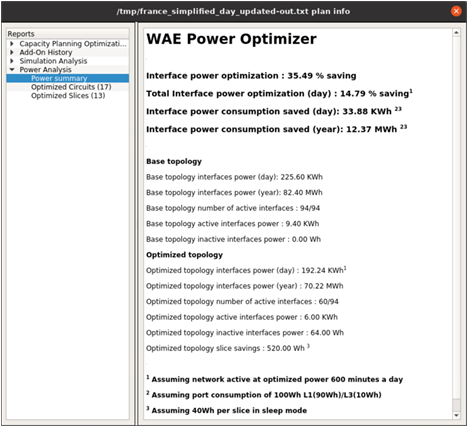The height and width of the screenshot is (427, 468).
Task: Expand the Simulation Analysis tree node
Action: pos(12,61)
